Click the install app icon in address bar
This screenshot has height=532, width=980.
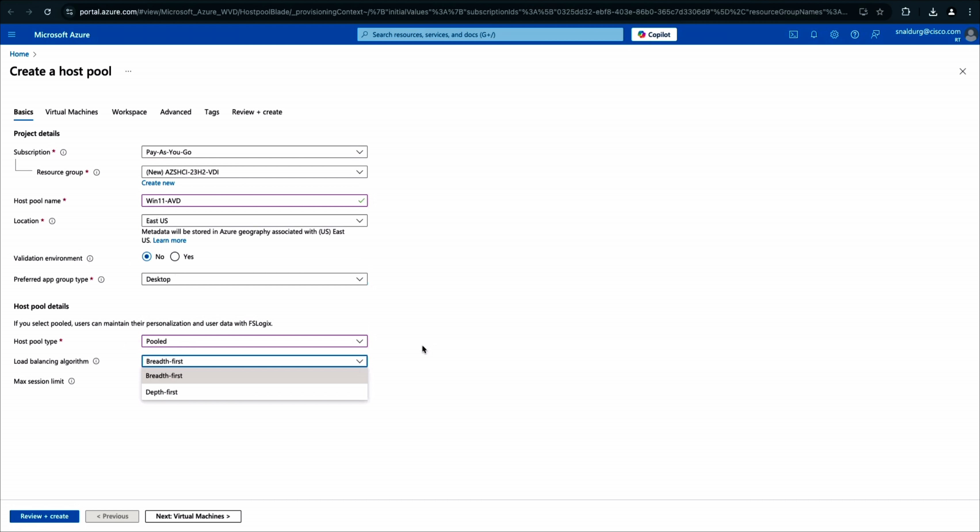863,12
